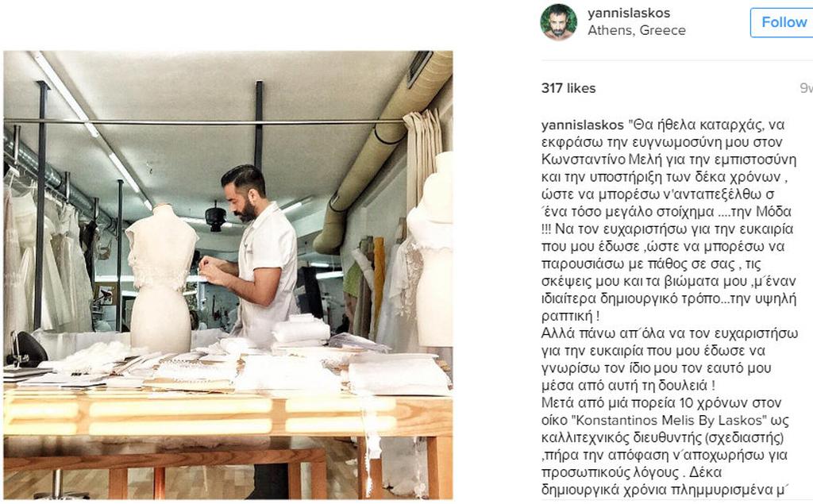
Task: View the 317 likes list
Action: click(x=568, y=88)
